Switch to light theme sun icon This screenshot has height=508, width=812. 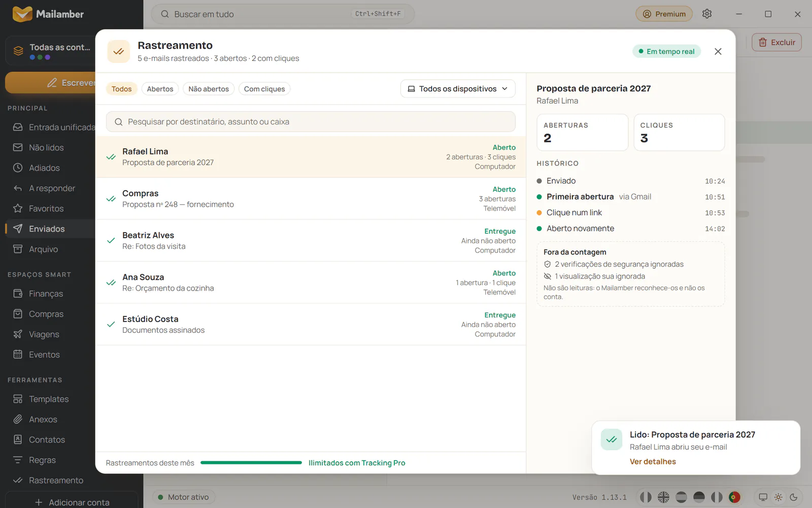tap(779, 497)
